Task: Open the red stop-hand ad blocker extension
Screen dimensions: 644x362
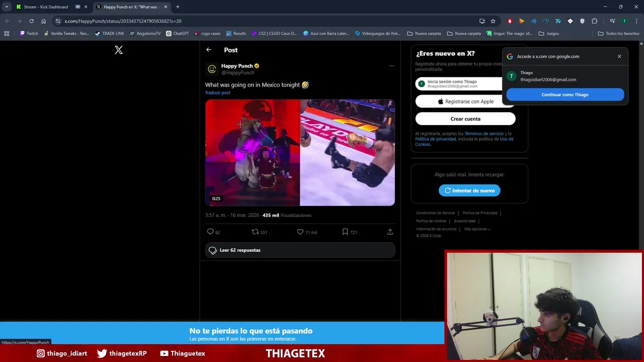Action: click(510, 21)
